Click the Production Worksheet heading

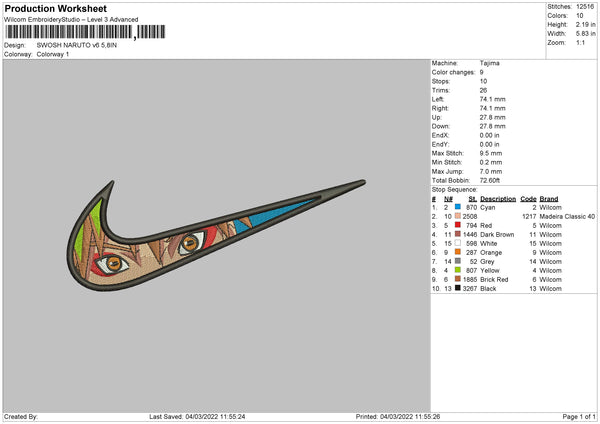tap(56, 8)
